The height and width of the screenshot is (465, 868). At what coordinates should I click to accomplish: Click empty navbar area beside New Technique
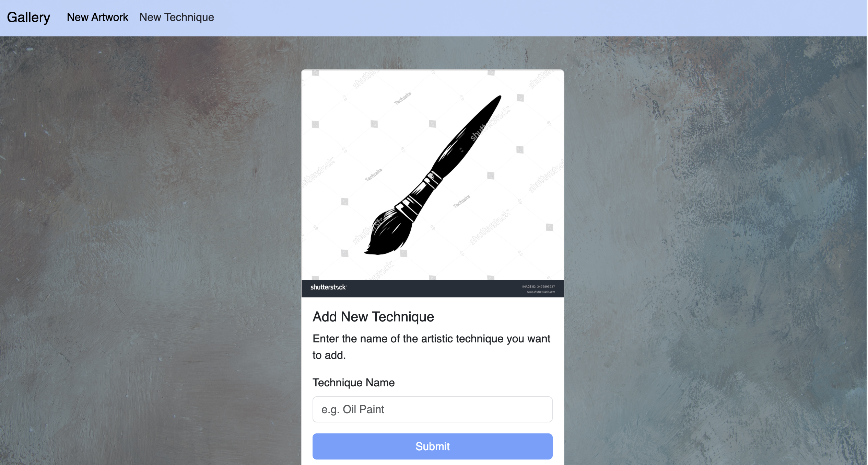coord(515,18)
